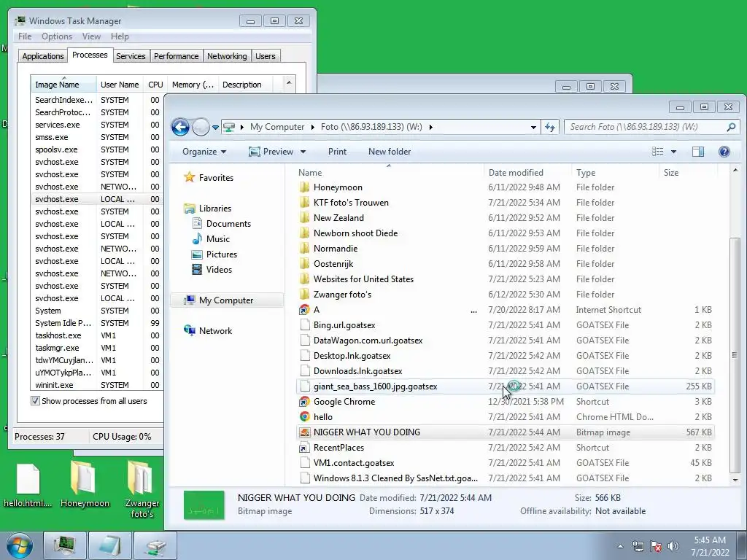Select Network in the navigation pane
This screenshot has height=560, width=747.
tap(215, 330)
